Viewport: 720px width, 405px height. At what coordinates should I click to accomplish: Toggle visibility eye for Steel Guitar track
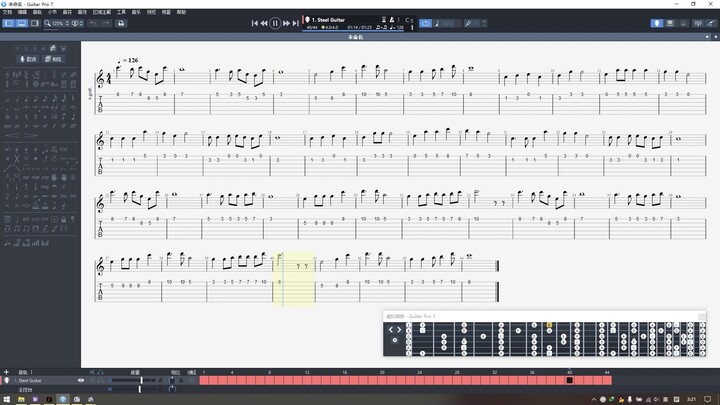click(x=81, y=380)
